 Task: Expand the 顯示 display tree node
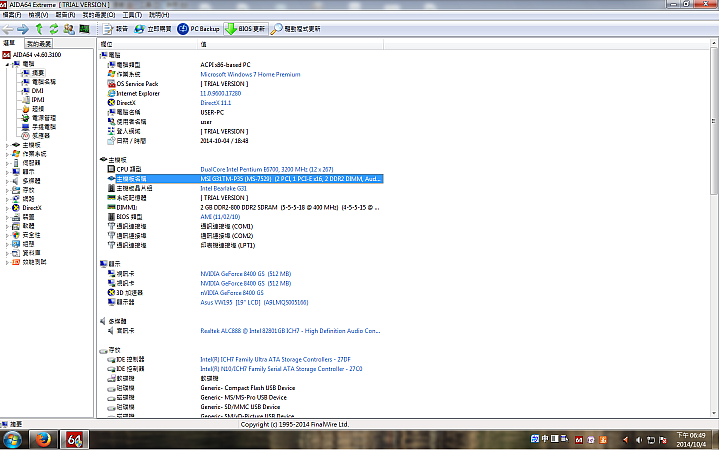click(x=7, y=172)
